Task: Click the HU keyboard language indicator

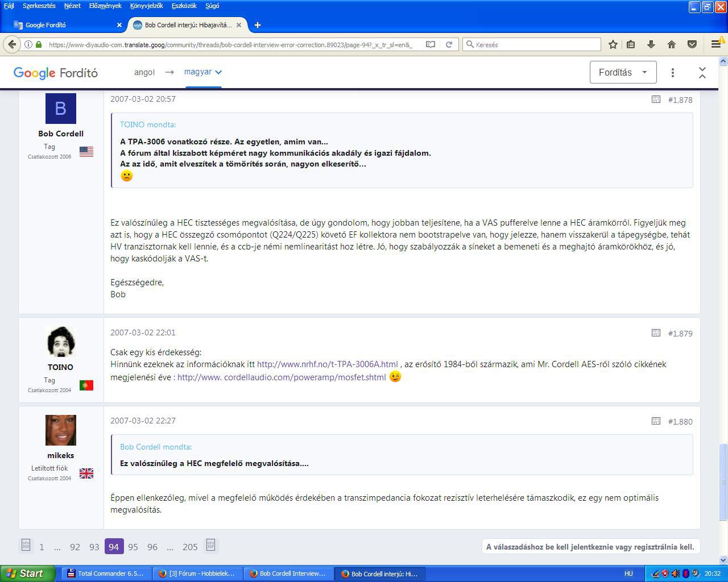Action: pos(628,573)
